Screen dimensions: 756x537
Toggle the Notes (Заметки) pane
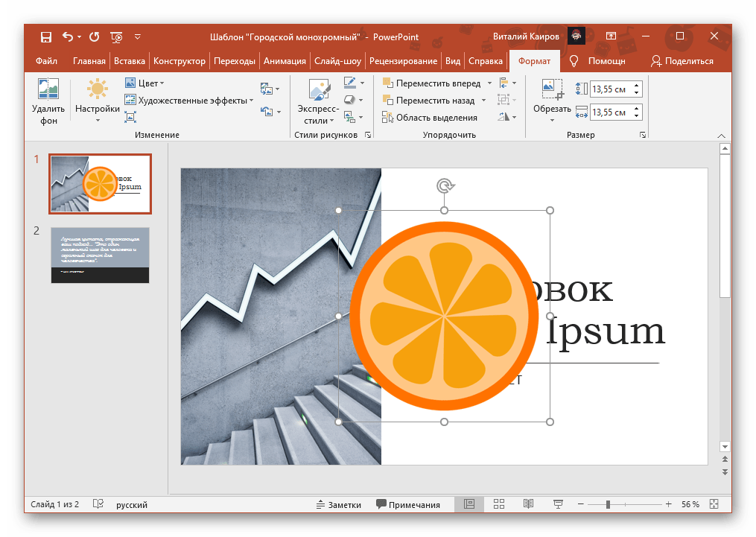pos(338,504)
